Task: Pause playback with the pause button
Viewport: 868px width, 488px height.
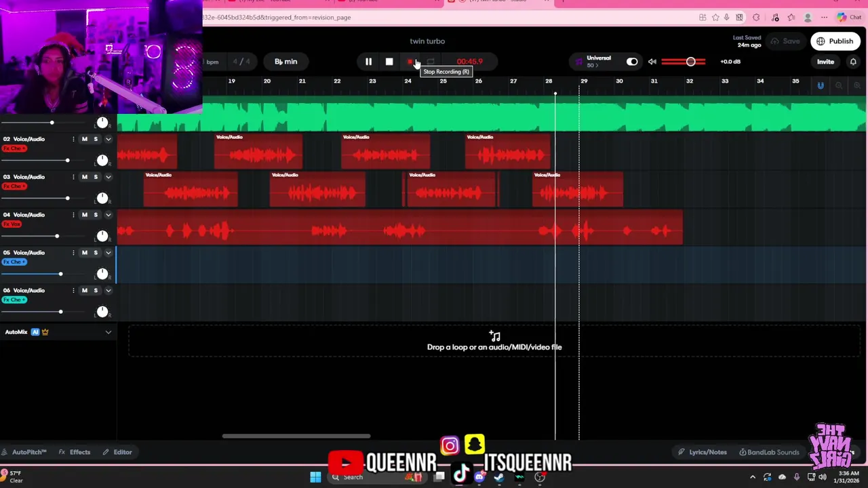Action: (x=368, y=62)
